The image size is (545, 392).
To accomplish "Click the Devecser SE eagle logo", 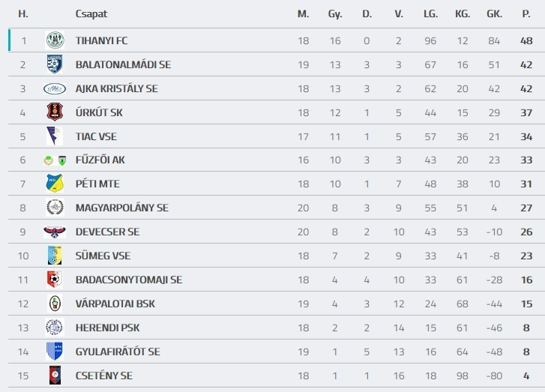I will coord(55,232).
